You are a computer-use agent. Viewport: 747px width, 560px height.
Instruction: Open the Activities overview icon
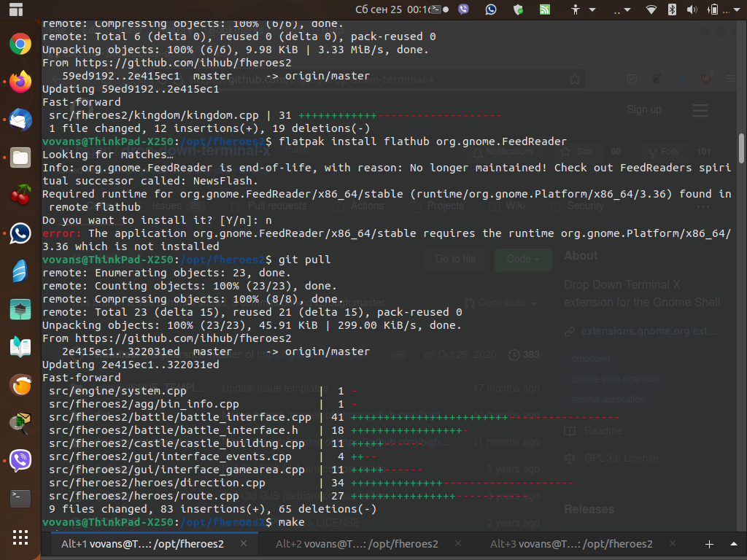[16, 9]
